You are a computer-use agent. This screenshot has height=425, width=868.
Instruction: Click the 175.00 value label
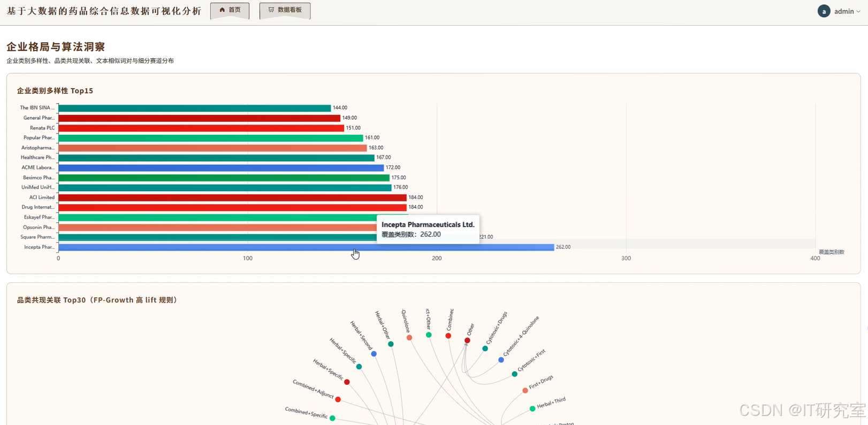(399, 178)
